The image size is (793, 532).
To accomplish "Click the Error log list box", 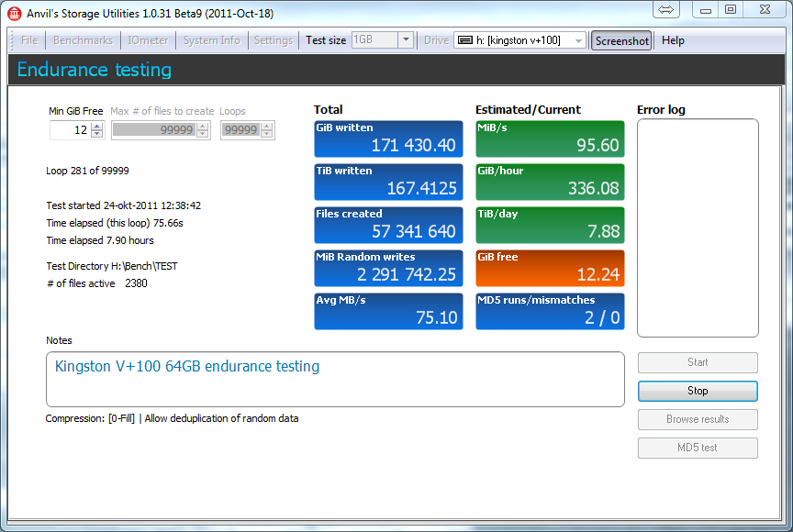I will click(x=698, y=227).
